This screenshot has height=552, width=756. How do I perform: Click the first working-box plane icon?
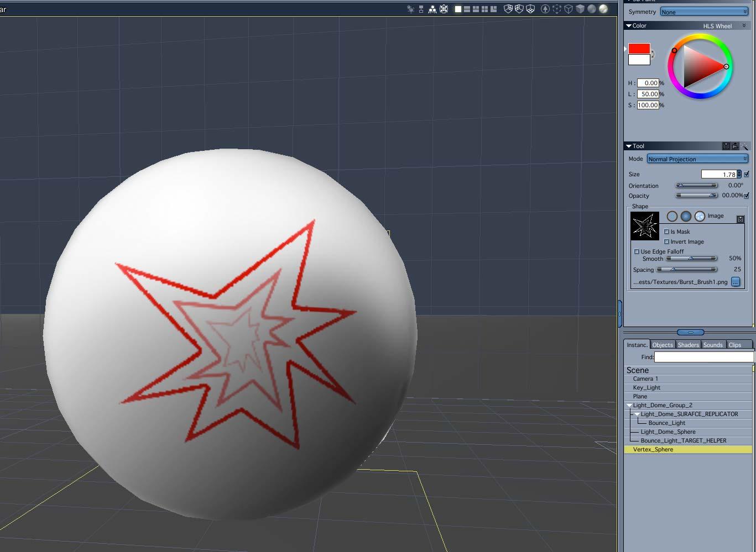(508, 9)
